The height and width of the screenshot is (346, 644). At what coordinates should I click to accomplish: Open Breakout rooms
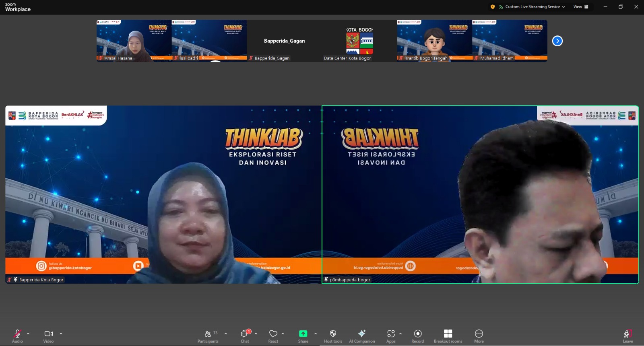(x=448, y=336)
